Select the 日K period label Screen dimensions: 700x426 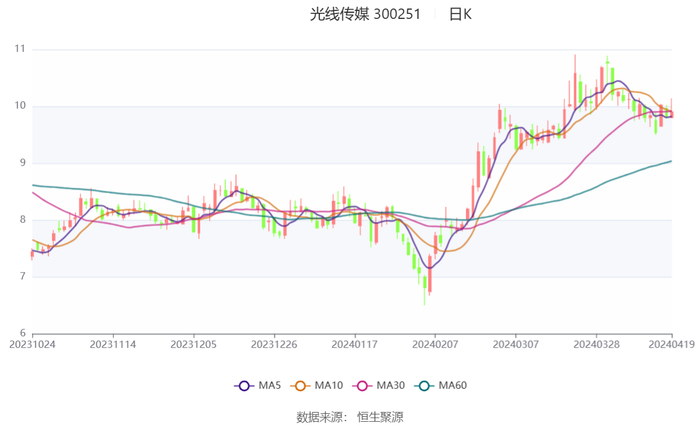point(460,15)
